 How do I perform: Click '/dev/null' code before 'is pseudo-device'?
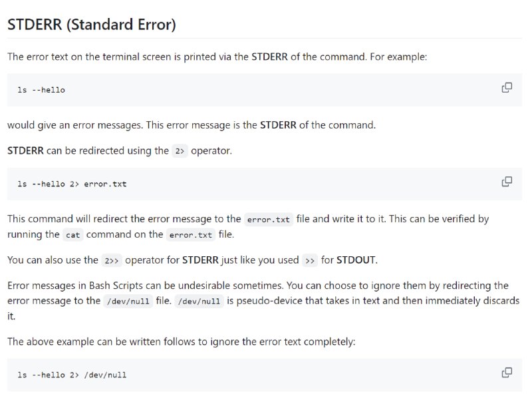[199, 301]
